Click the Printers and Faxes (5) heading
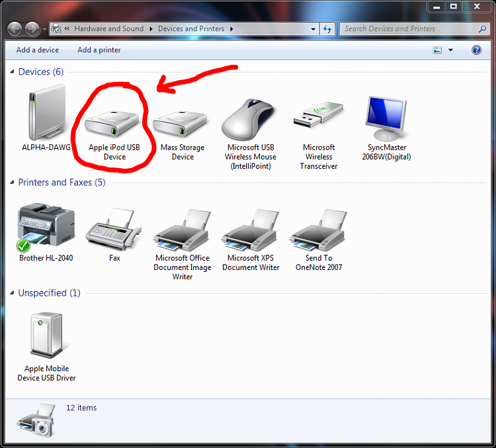The height and width of the screenshot is (448, 496). click(x=62, y=183)
